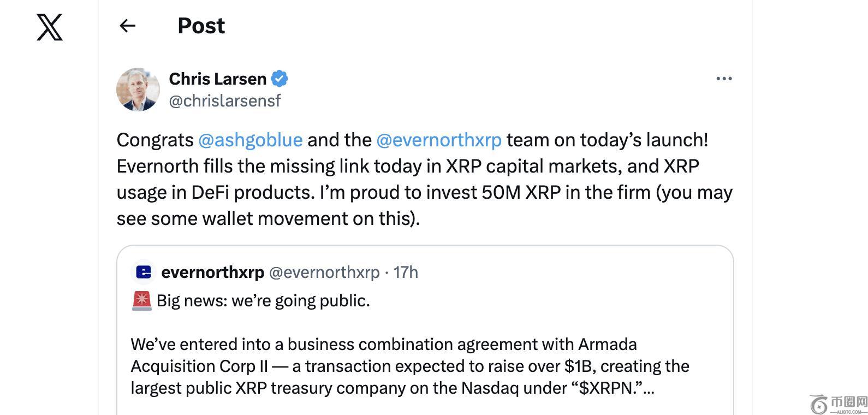Go back with the left arrow
This screenshot has height=415, width=868.
pyautogui.click(x=127, y=26)
